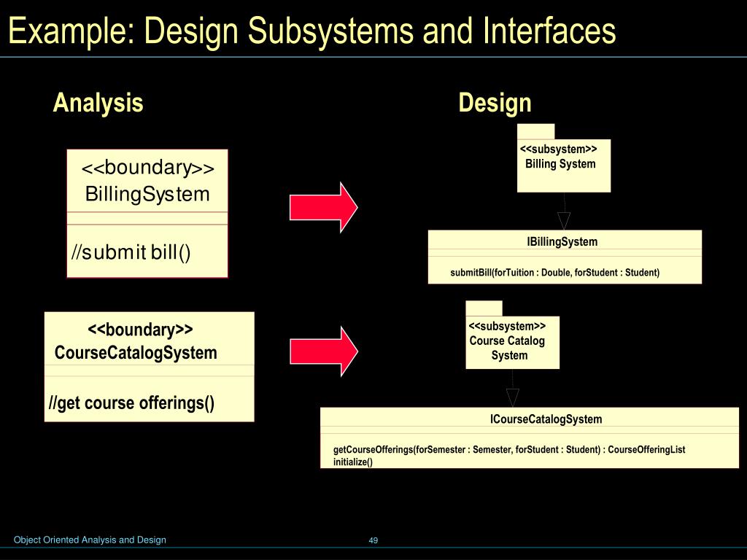The height and width of the screenshot is (560, 747).
Task: Click the '<<boundary>>' stereotype above BillingSystem
Action: pos(147,168)
